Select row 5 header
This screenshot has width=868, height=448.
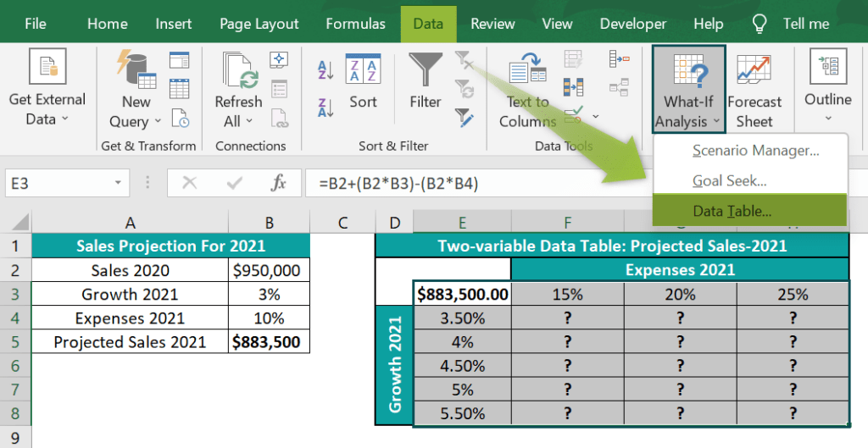point(15,342)
